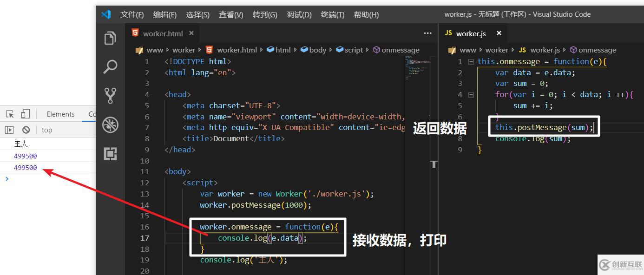Click the '<script>' tag on line 12
Viewport: 644px width, 275px height.
click(200, 183)
